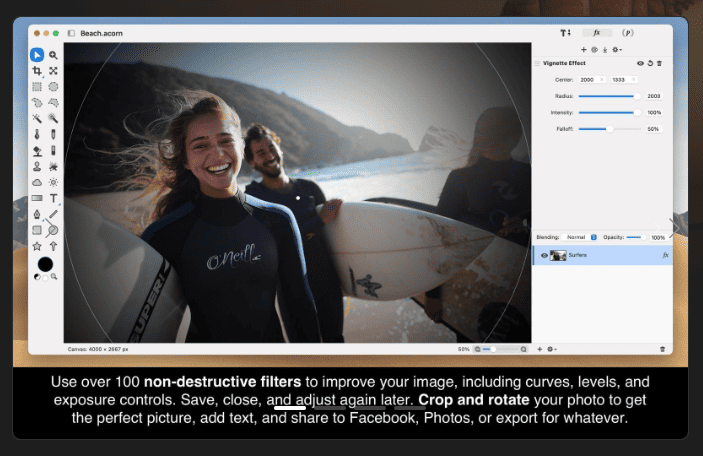Image resolution: width=703 pixels, height=456 pixels.
Task: Adjust the Intensity slider
Action: pos(610,113)
